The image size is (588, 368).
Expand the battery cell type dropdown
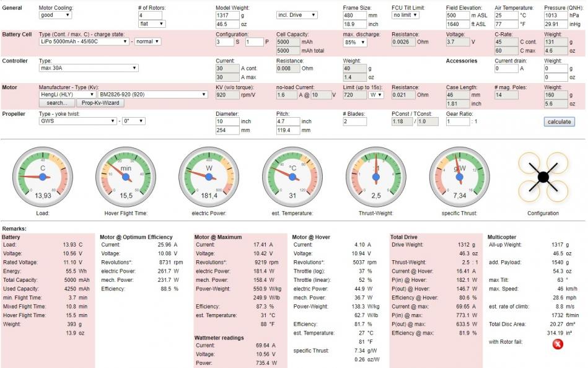click(84, 42)
